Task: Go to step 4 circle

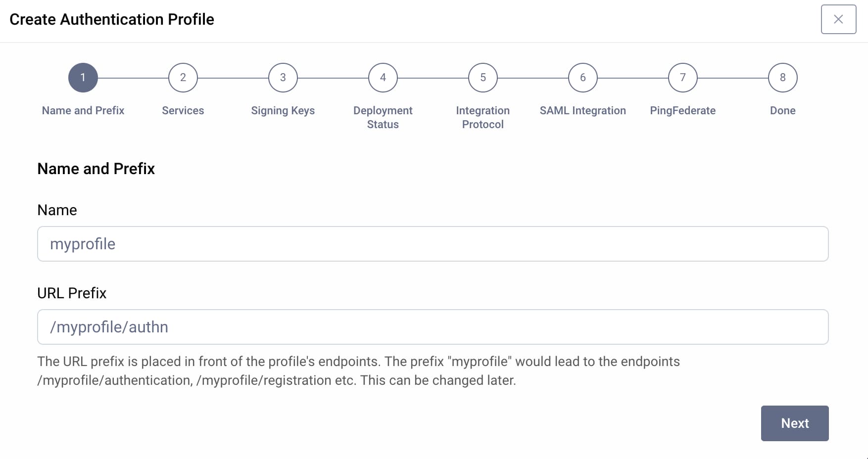Action: coord(383,78)
